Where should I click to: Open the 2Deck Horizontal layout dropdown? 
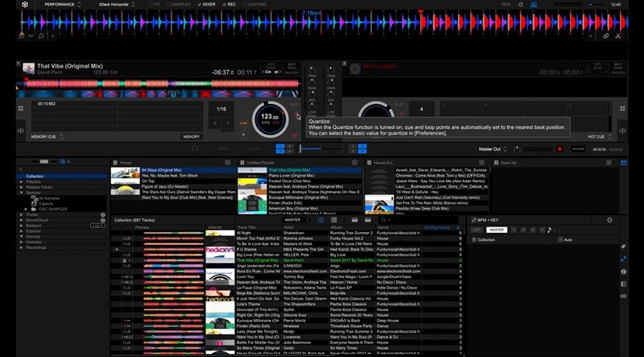click(117, 5)
